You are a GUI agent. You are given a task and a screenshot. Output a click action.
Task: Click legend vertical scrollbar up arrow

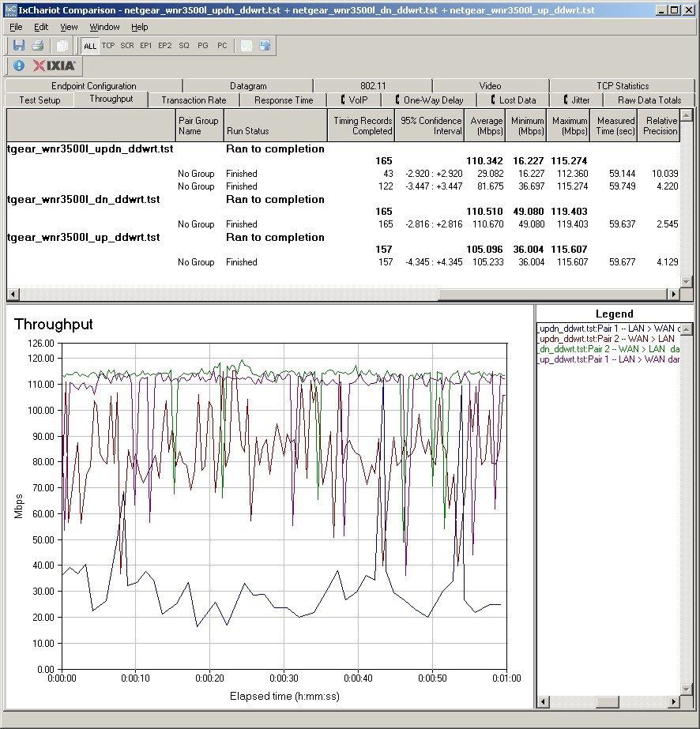(x=687, y=329)
